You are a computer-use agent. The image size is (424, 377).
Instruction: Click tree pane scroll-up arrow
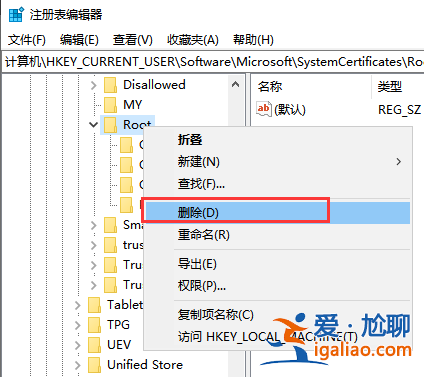pos(235,85)
